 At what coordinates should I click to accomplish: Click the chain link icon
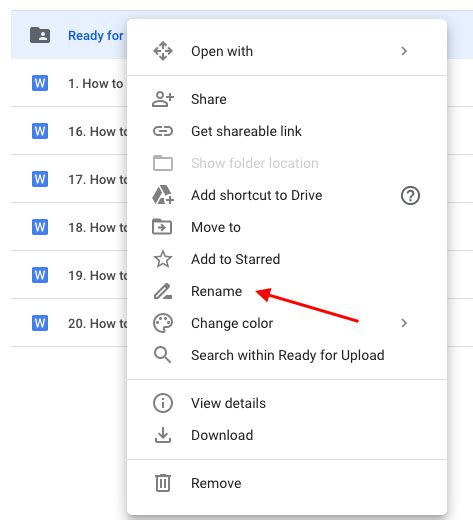(x=163, y=131)
